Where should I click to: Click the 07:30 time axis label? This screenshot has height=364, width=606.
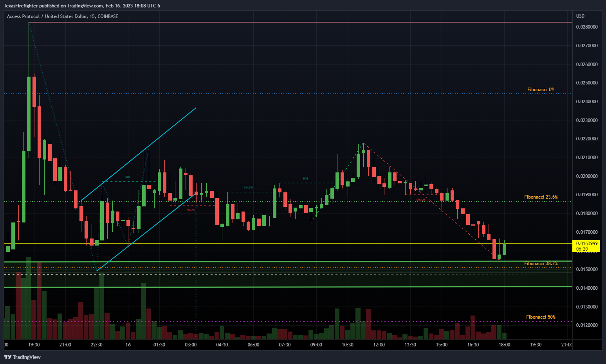tap(285, 345)
